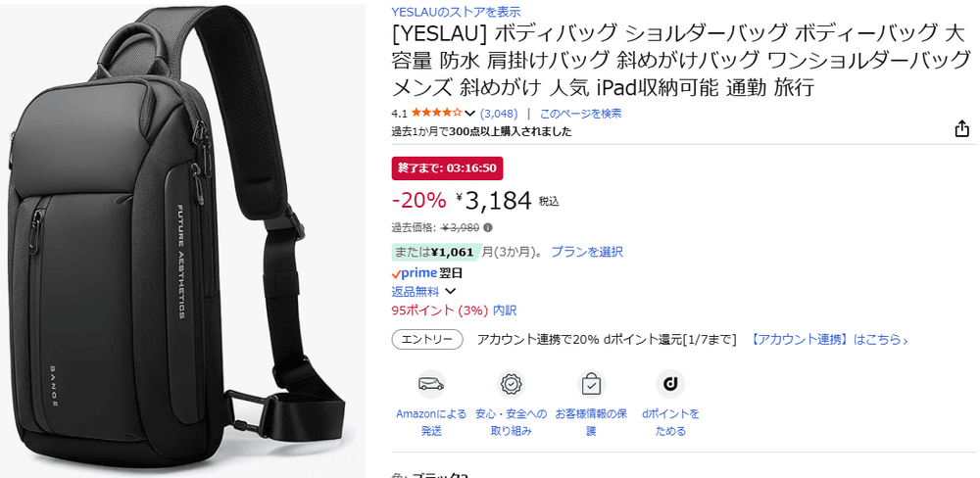Click the 内訳 points breakdown link
The height and width of the screenshot is (478, 980).
pyautogui.click(x=505, y=311)
